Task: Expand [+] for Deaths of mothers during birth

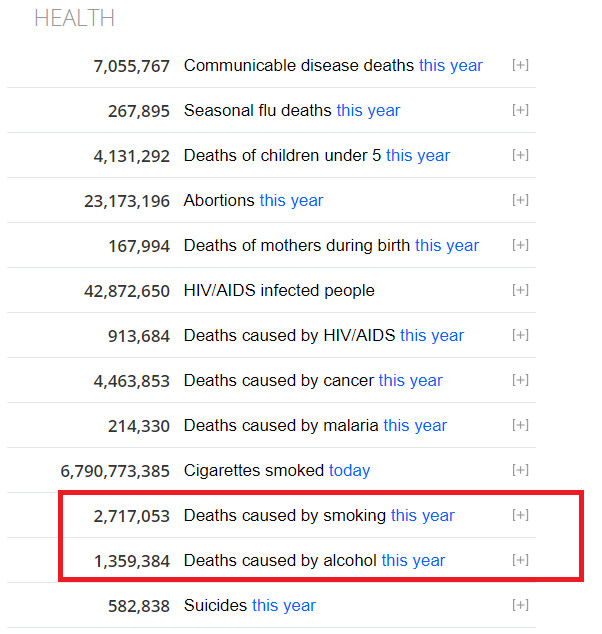Action: (x=520, y=245)
